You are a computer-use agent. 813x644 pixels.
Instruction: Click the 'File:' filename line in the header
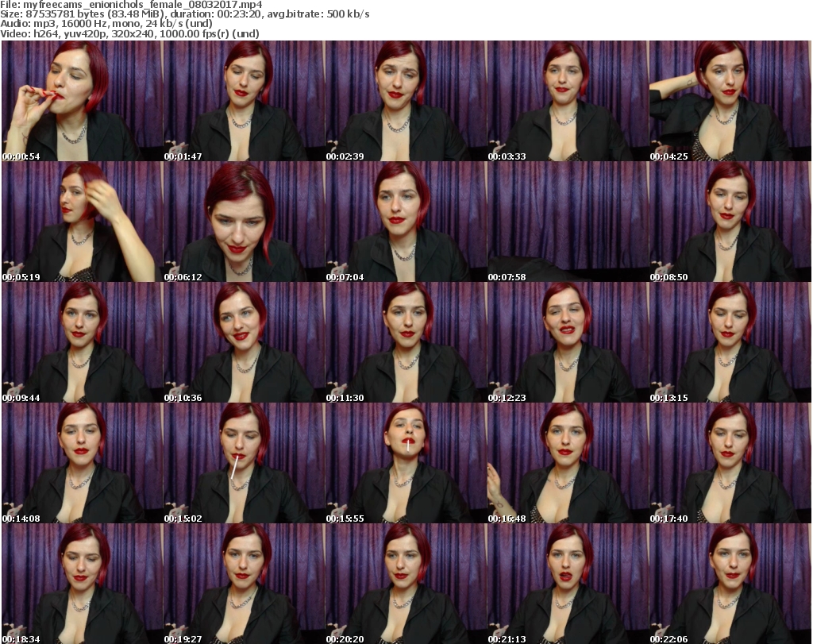[131, 5]
